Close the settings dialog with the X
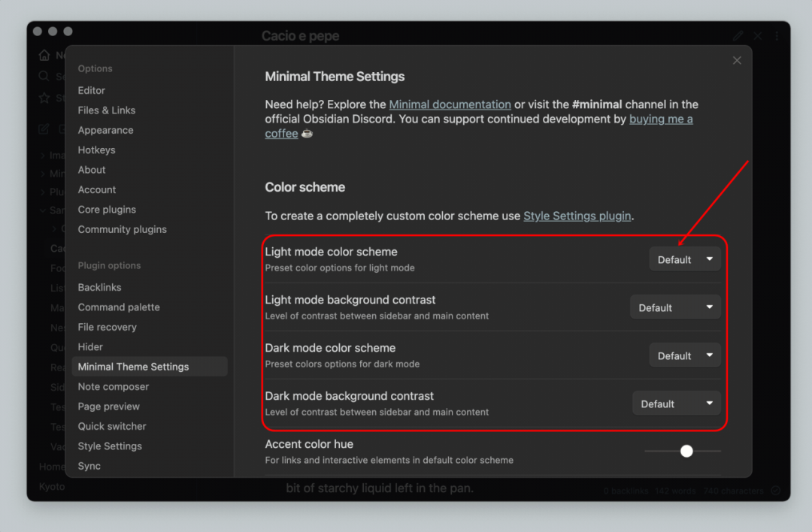812x532 pixels. (x=737, y=60)
